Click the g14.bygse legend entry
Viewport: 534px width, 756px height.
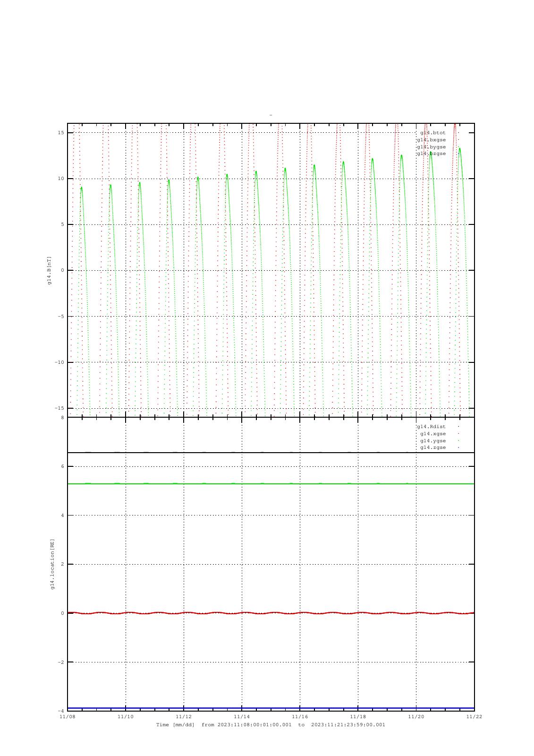click(431, 147)
